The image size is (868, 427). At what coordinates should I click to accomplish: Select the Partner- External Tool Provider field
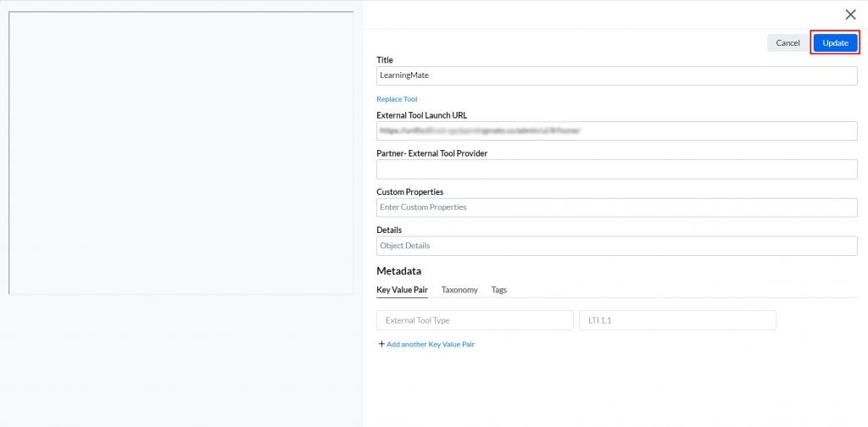point(617,169)
